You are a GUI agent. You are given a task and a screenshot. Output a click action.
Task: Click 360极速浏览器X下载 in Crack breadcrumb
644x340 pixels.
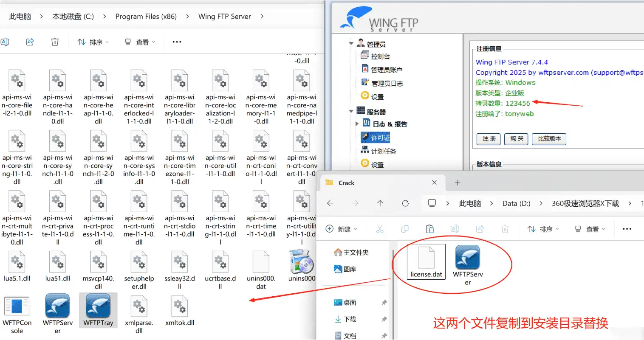(585, 203)
